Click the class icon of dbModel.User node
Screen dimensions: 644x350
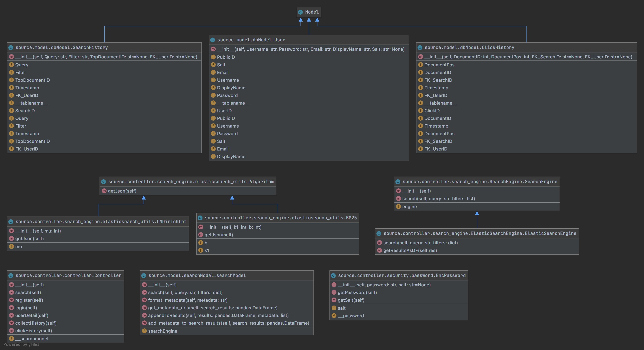[213, 40]
